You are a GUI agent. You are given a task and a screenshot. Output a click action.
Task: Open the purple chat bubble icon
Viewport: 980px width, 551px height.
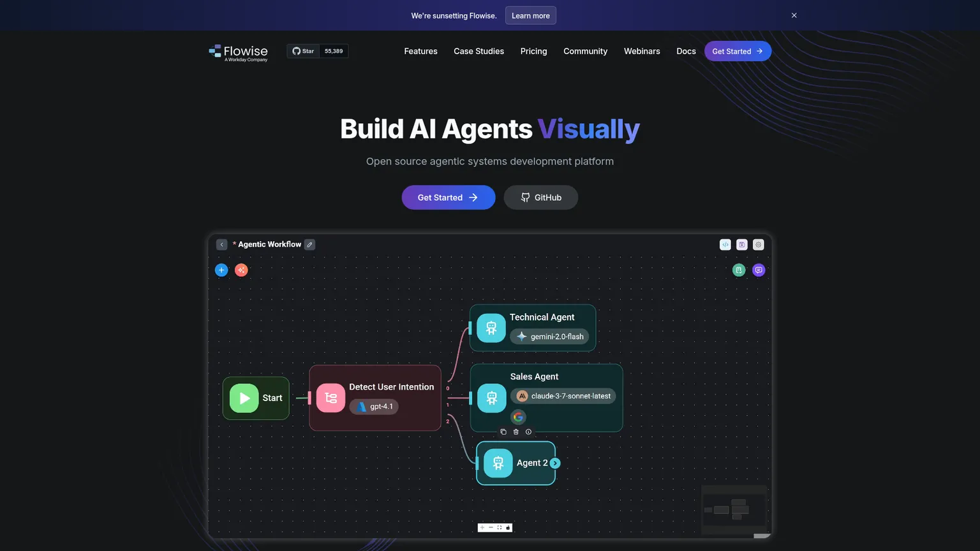point(759,270)
